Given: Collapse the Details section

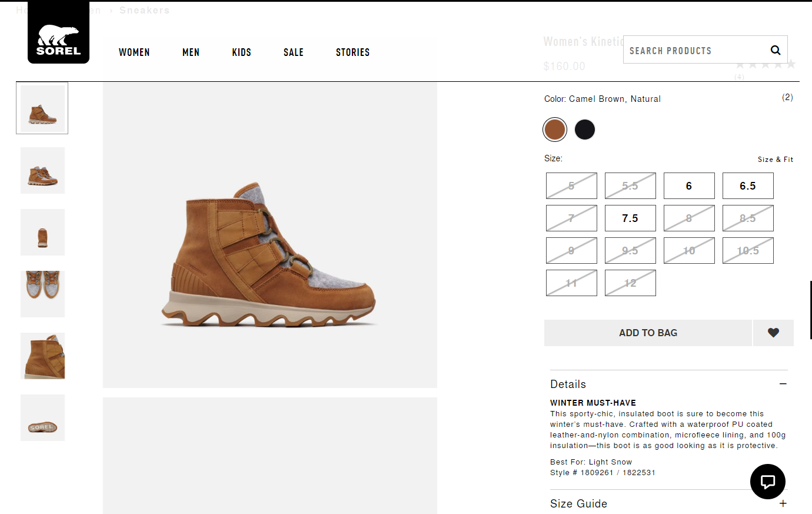Looking at the screenshot, I should [783, 383].
